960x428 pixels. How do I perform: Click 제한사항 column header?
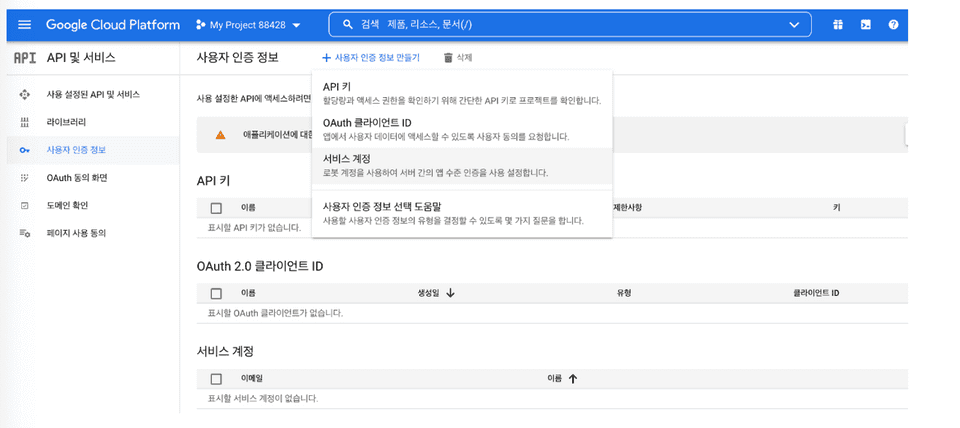tap(628, 208)
